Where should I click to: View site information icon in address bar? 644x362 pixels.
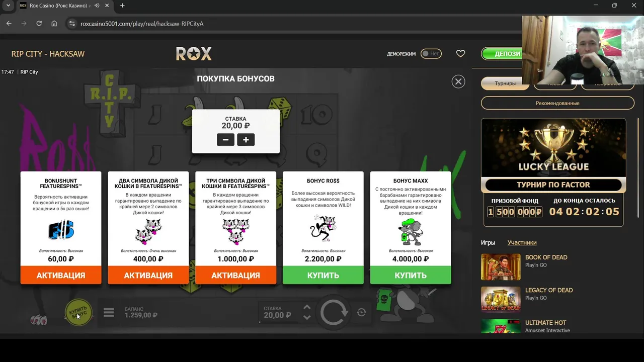pyautogui.click(x=72, y=24)
